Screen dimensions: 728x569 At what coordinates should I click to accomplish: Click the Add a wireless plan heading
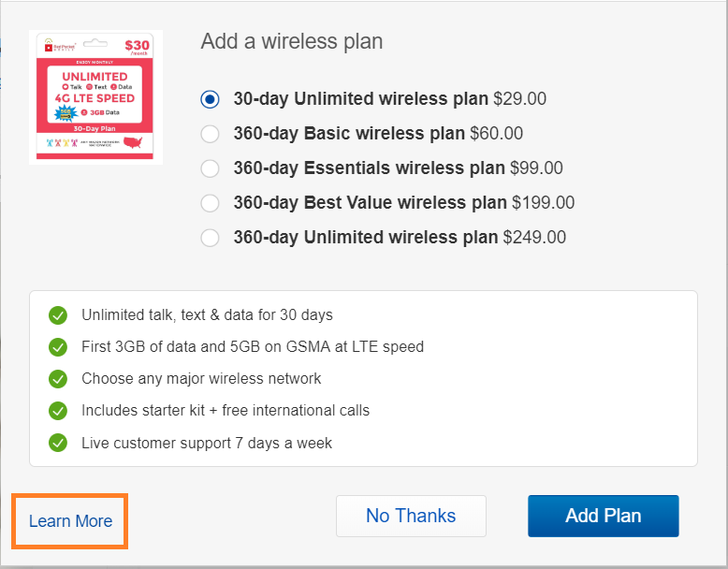(292, 41)
